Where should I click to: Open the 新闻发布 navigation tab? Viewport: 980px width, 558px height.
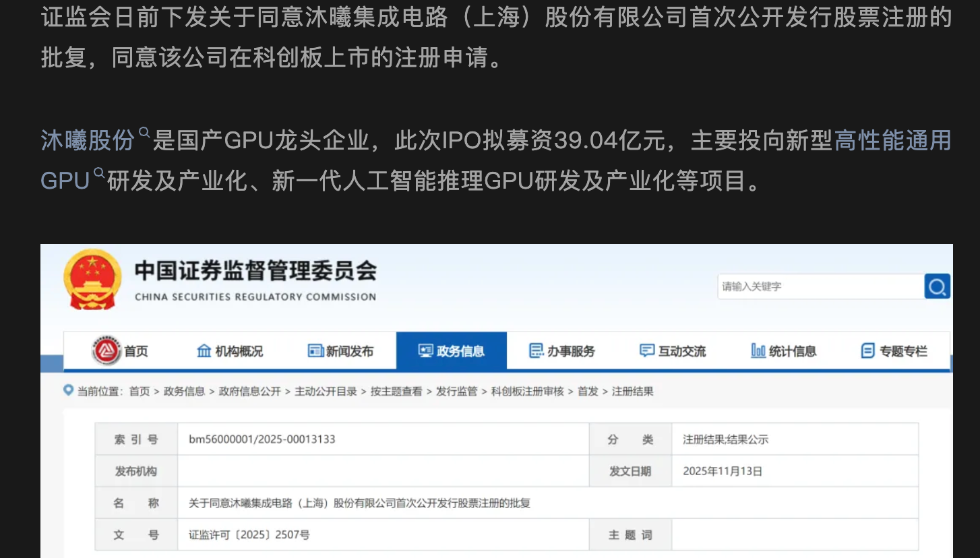340,351
